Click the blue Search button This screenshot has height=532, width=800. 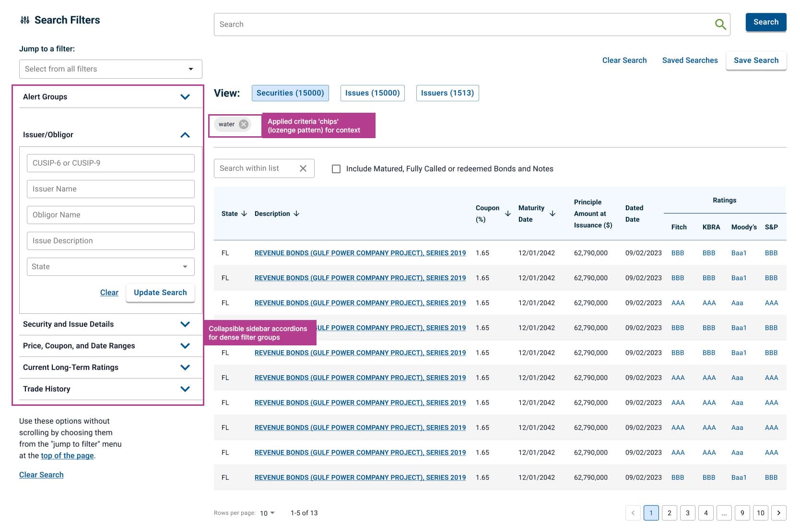pyautogui.click(x=766, y=22)
